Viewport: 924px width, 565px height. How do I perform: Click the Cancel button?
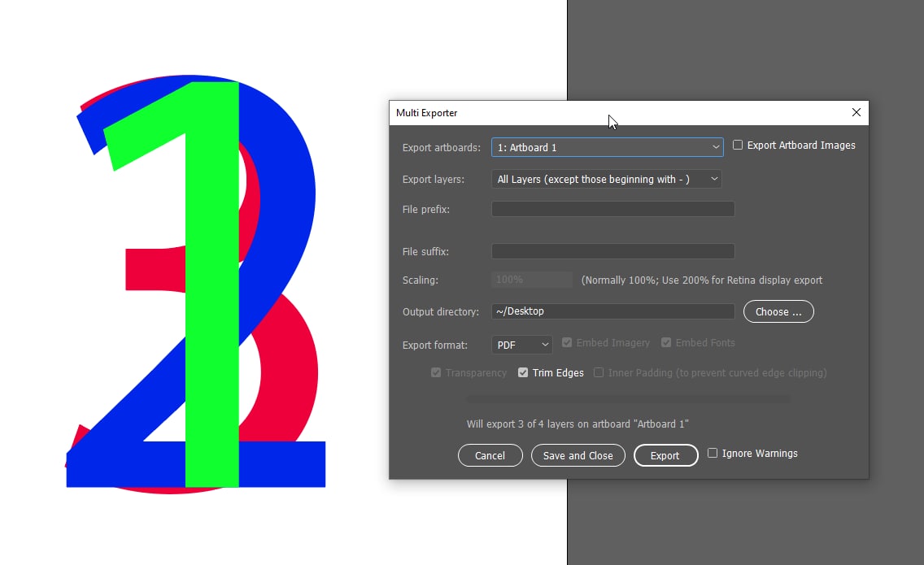490,455
